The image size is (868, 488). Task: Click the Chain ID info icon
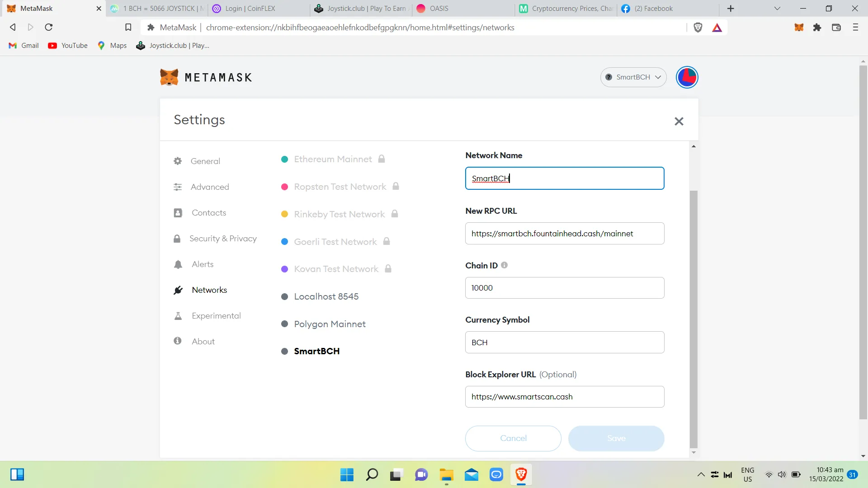504,265
